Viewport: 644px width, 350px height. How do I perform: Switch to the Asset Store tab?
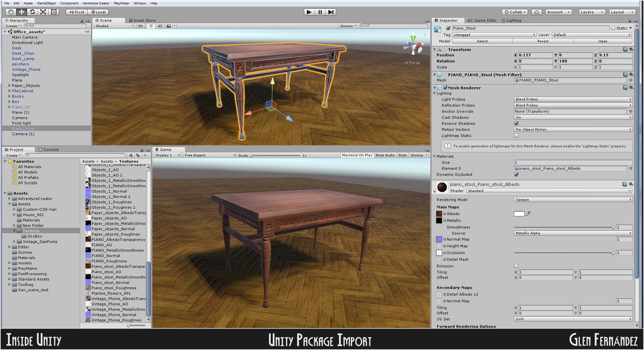(x=142, y=20)
